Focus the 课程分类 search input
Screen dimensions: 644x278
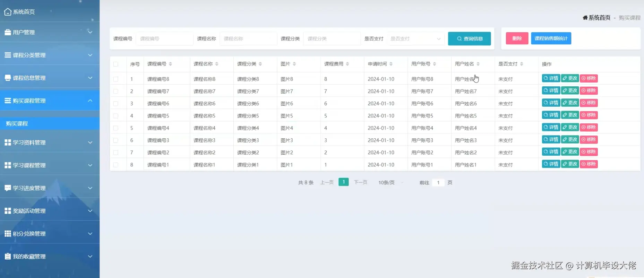[332, 38]
